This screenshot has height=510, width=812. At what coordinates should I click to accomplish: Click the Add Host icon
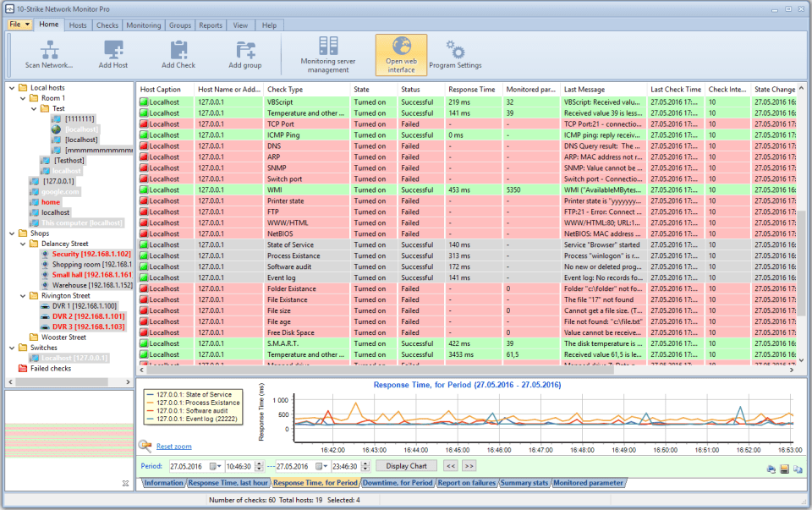coord(113,49)
